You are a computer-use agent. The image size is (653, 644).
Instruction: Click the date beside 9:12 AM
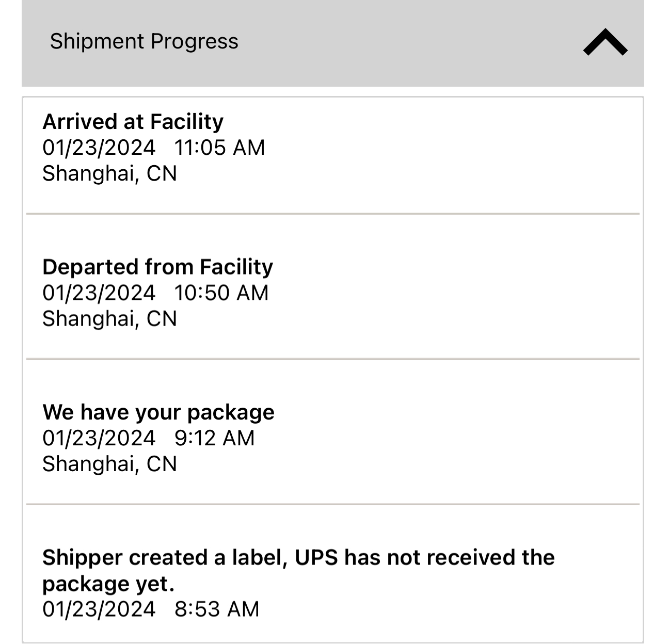tap(99, 438)
